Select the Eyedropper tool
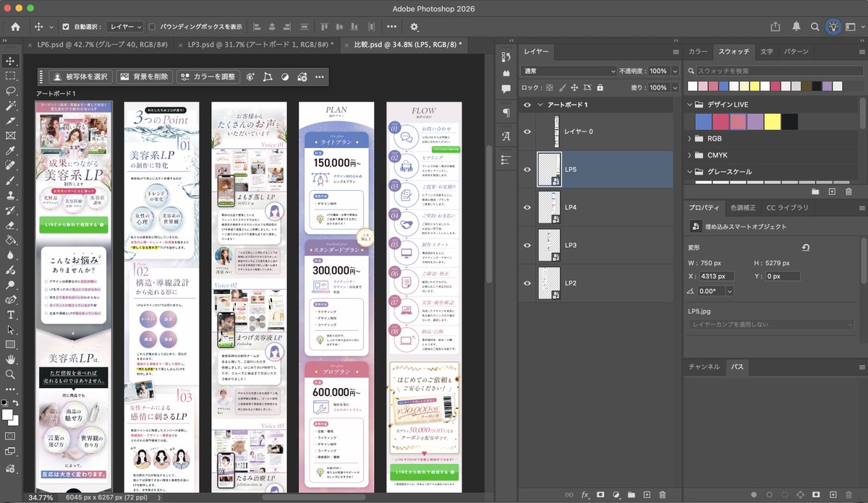 11,151
